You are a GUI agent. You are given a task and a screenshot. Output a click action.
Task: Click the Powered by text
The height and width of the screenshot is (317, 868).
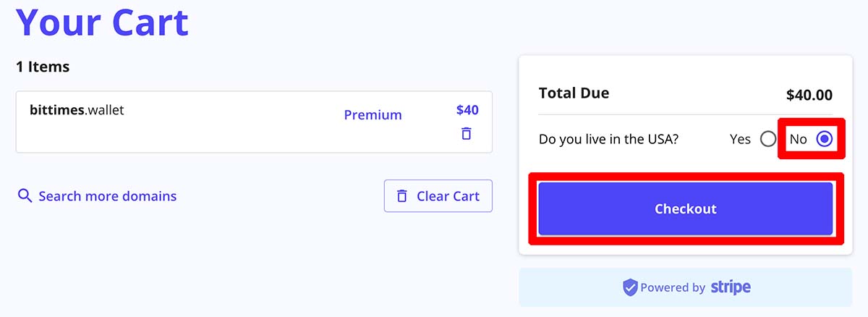[x=673, y=287]
